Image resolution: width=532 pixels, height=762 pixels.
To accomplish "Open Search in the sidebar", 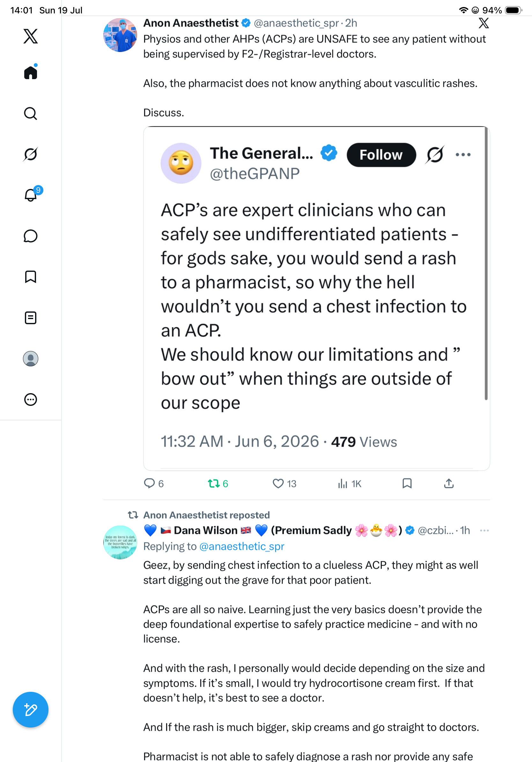I will [x=31, y=114].
